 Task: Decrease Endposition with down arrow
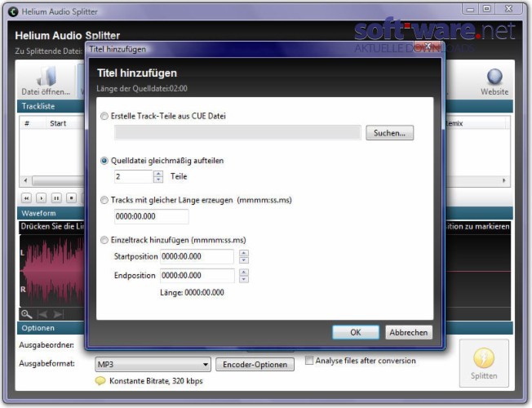(x=244, y=279)
